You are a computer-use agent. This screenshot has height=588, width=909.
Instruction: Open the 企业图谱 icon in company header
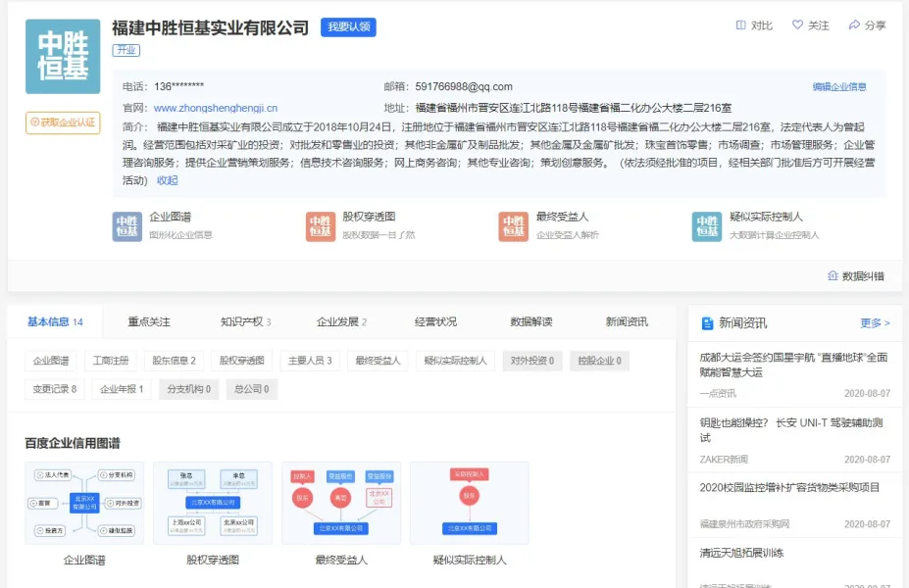click(127, 226)
